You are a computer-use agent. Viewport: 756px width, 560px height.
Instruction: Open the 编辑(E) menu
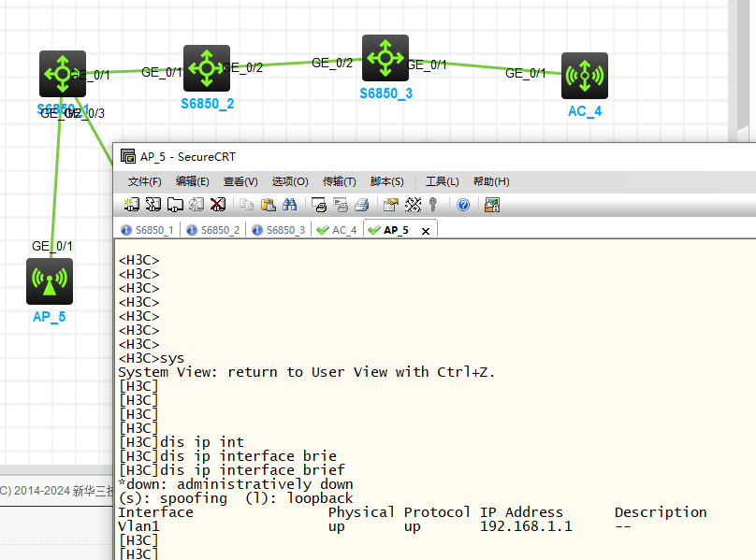pos(193,181)
